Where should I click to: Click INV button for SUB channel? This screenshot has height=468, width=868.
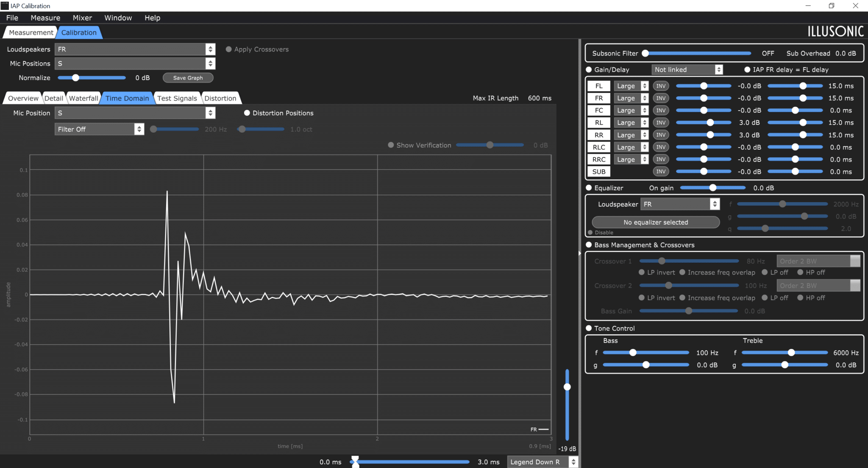pyautogui.click(x=661, y=172)
